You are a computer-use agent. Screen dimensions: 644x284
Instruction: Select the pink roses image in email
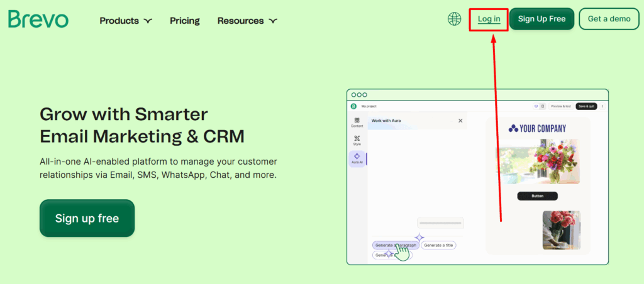tap(562, 230)
